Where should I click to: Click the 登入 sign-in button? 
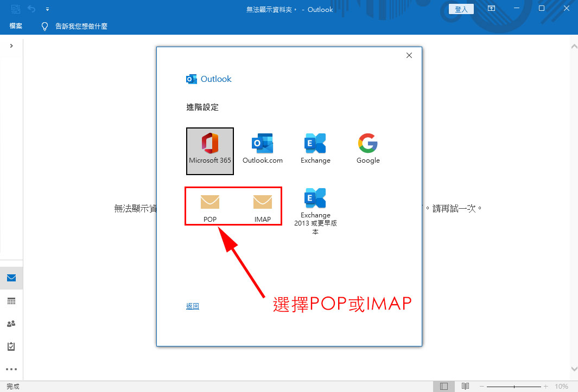(x=461, y=9)
